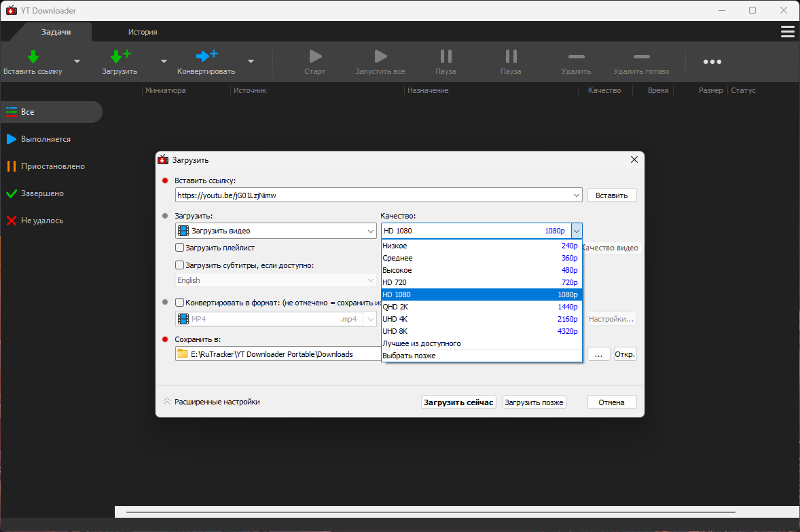Open dropdown arrow next to Конвертировать toolbar button

coord(251,62)
